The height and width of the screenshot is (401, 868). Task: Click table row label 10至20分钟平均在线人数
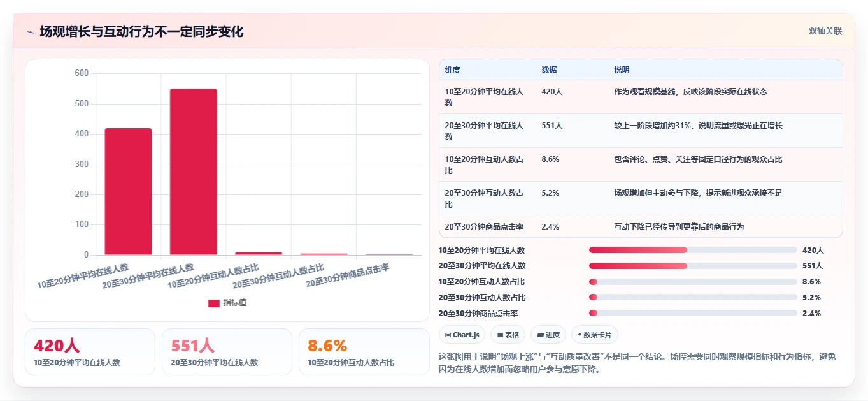(x=485, y=97)
